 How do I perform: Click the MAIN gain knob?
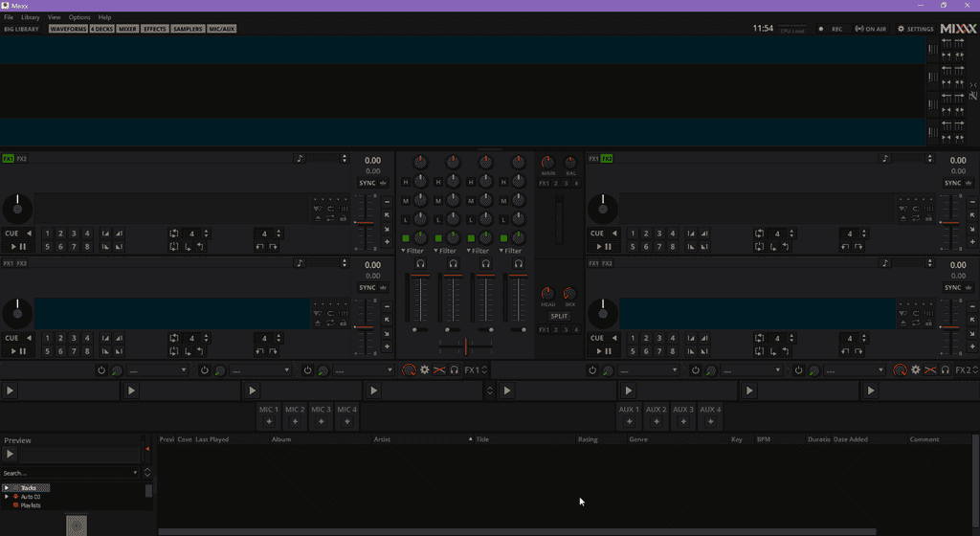pos(547,162)
